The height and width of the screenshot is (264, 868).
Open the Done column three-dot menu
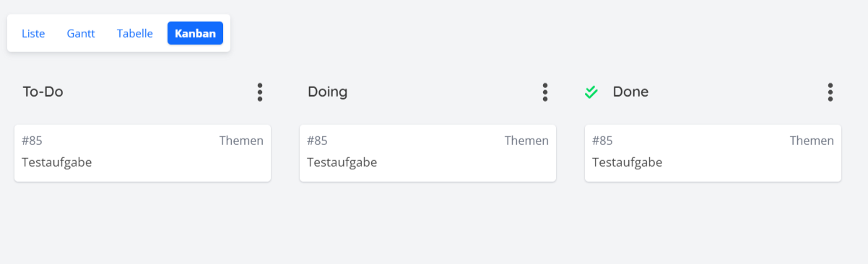pos(830,92)
